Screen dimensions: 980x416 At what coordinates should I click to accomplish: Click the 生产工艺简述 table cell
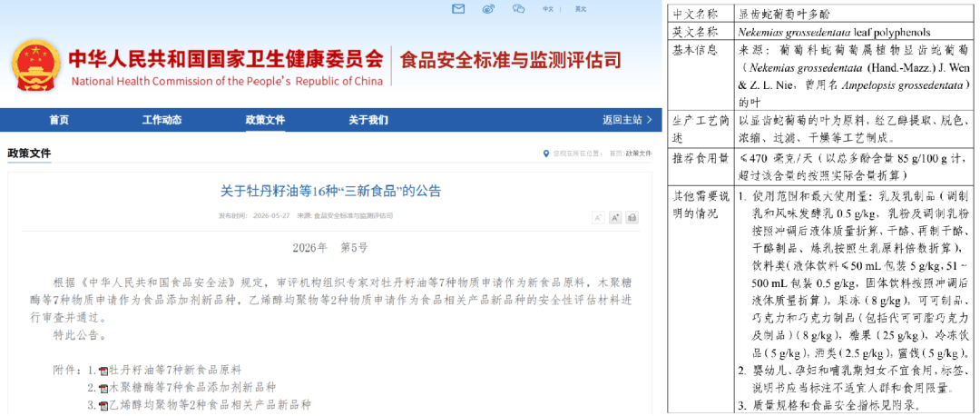tap(701, 130)
